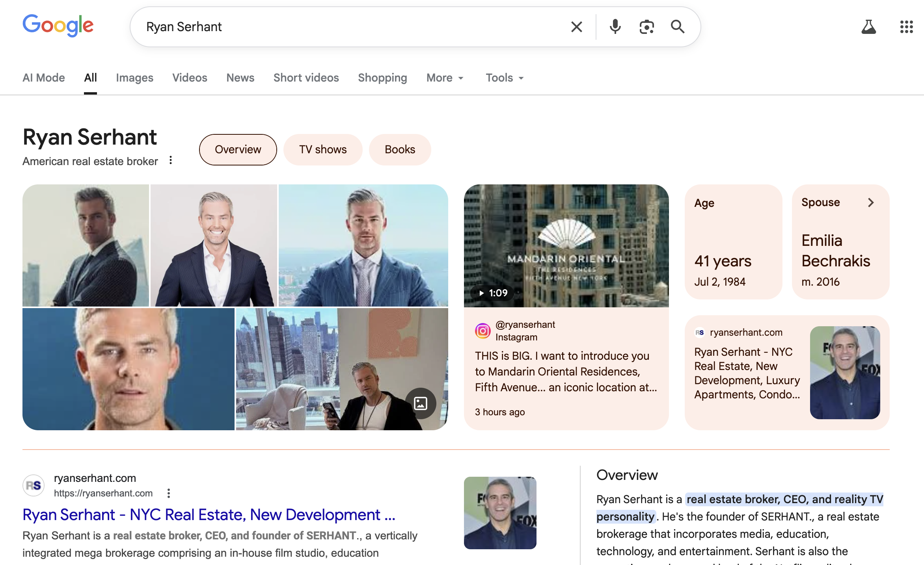The height and width of the screenshot is (565, 924).
Task: Select the Books filter chip
Action: (x=400, y=150)
